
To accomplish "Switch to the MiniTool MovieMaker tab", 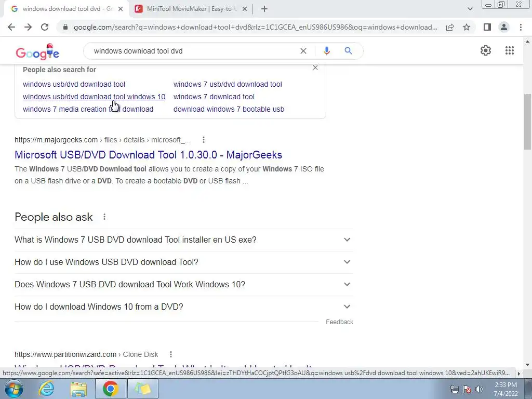I will tap(192, 9).
